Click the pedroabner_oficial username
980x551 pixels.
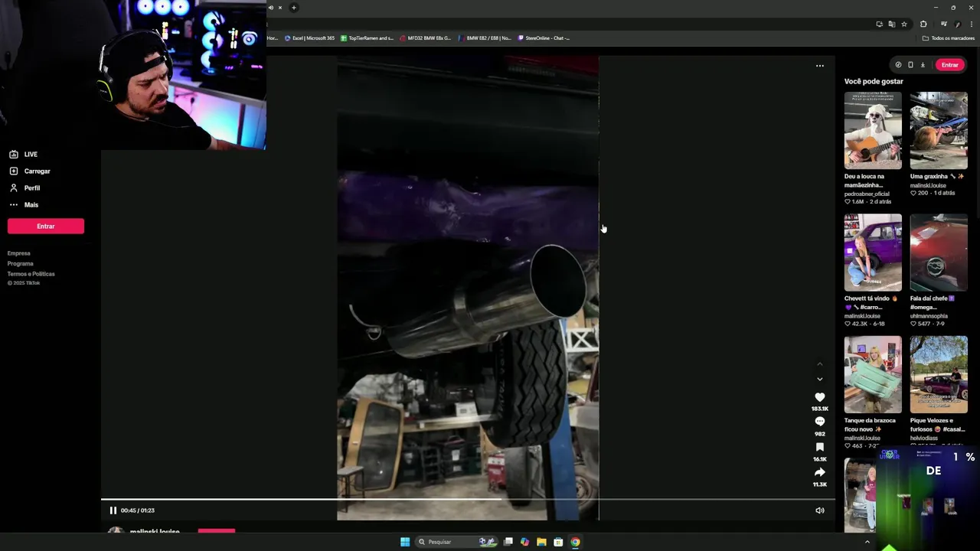tap(867, 194)
